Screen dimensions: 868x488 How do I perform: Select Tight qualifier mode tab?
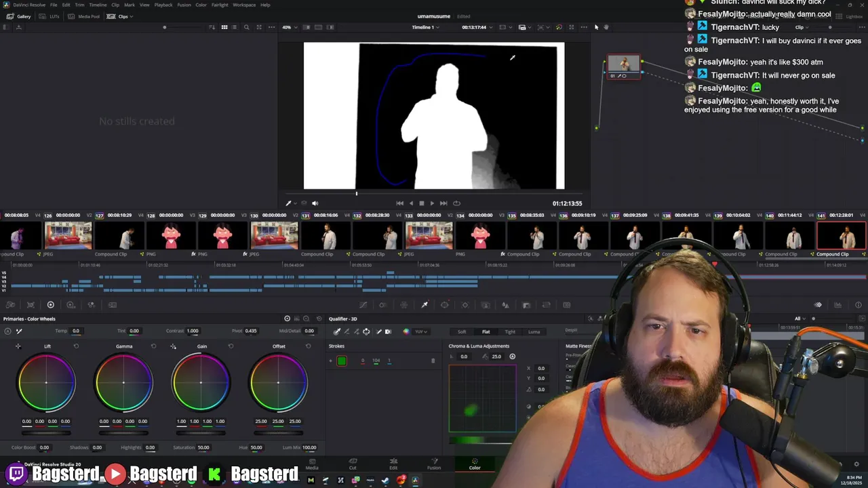(510, 331)
